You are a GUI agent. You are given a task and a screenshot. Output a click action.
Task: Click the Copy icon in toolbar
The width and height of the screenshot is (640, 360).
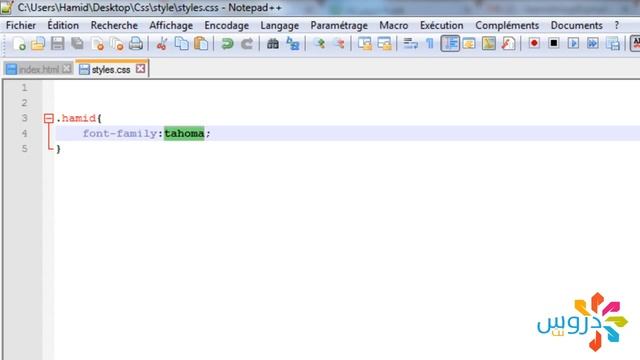point(182,44)
